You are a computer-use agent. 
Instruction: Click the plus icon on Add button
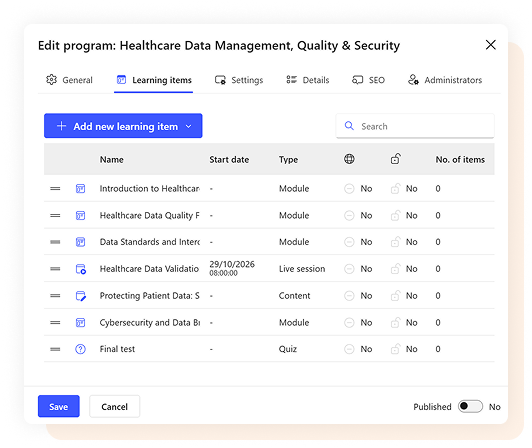tap(61, 126)
